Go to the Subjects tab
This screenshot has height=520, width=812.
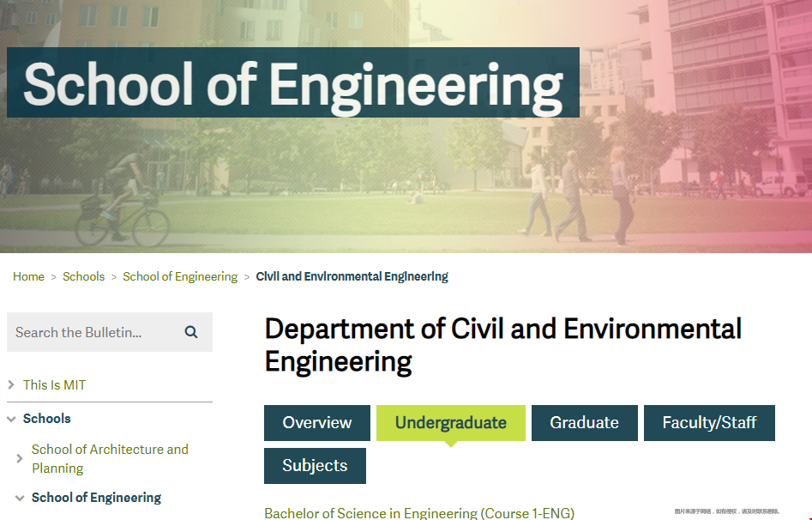pos(315,466)
